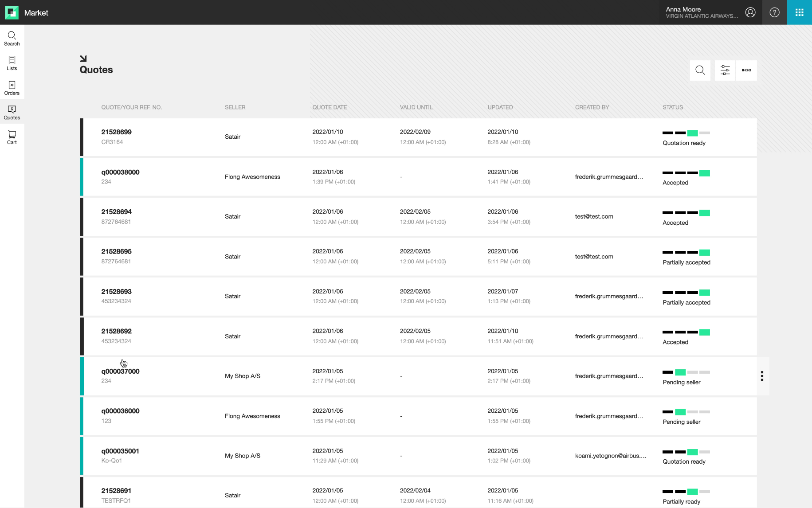Click valid until 2022/02/04 date cell
The width and height of the screenshot is (812, 508).
point(415,491)
